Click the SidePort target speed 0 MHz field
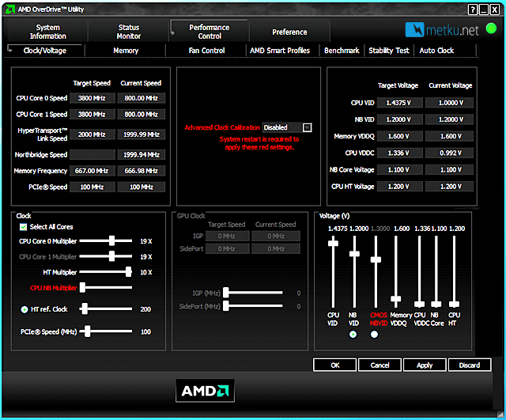 click(227, 248)
